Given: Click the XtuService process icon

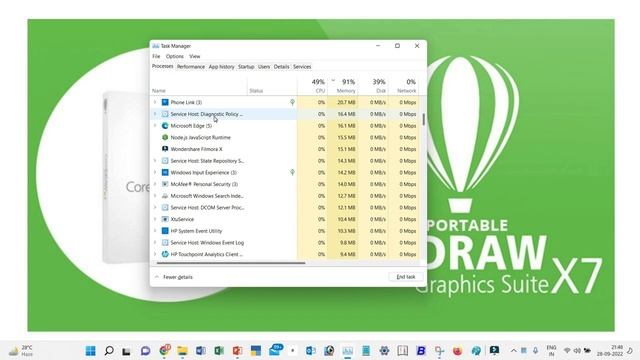Looking at the screenshot, I should pos(165,219).
